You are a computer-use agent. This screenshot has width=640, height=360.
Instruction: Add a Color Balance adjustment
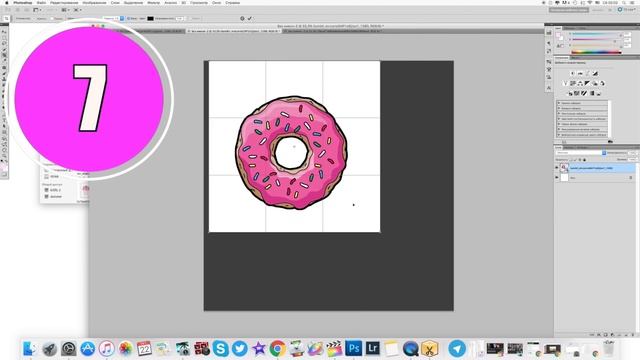[580, 83]
